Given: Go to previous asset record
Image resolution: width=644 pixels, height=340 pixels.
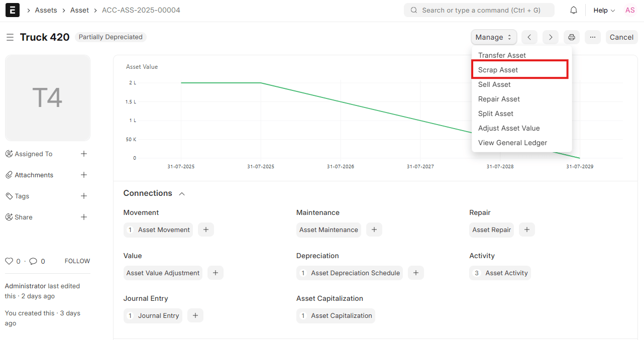Looking at the screenshot, I should click(x=529, y=37).
